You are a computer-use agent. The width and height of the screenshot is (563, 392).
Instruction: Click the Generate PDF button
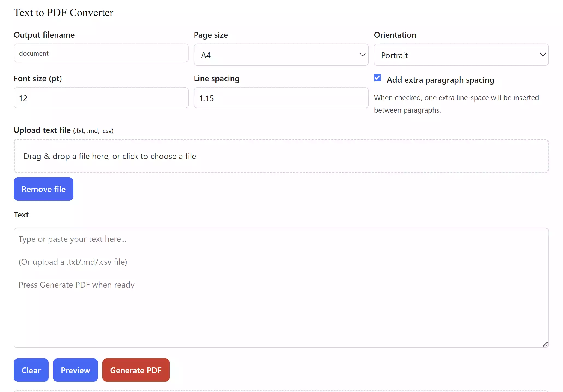[x=136, y=370]
